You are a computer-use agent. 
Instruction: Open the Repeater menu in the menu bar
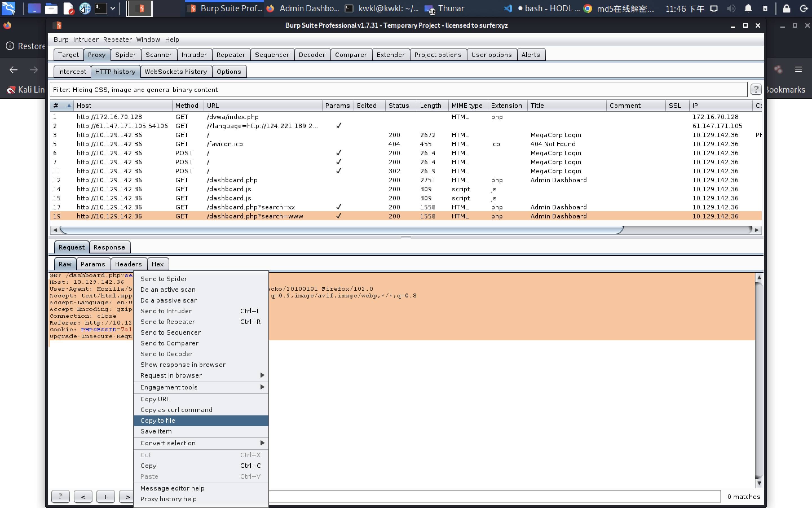coord(118,40)
